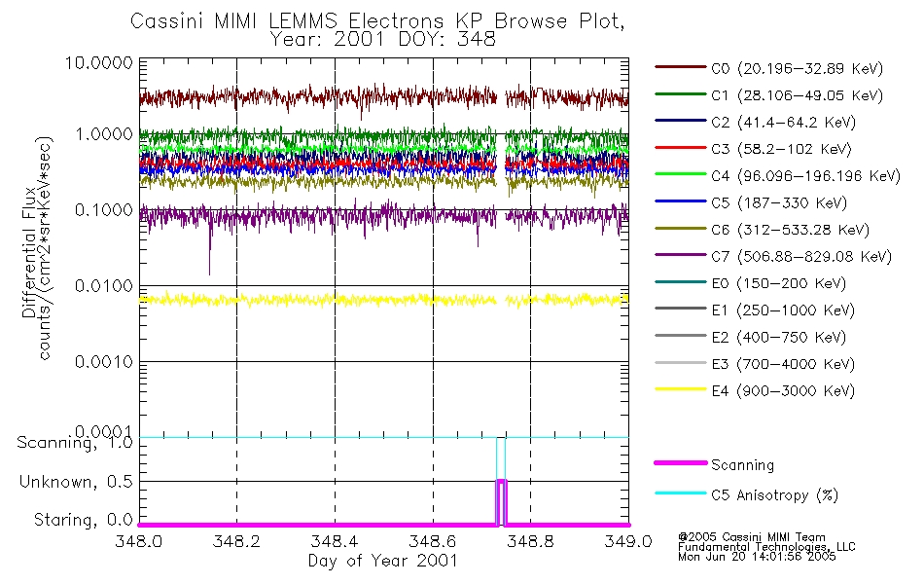
Task: Click the 348.4 x-axis tick label
Action: [x=335, y=541]
